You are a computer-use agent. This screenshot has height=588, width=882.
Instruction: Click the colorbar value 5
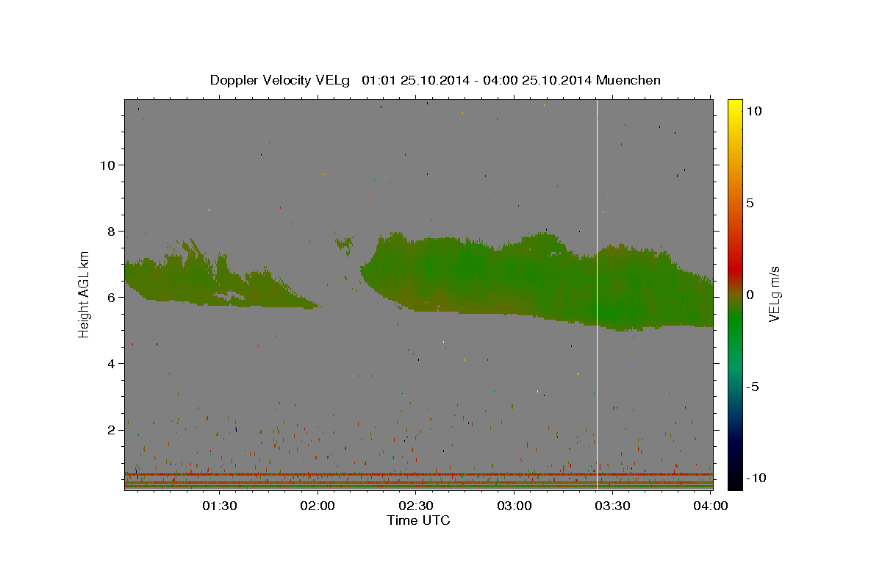click(750, 203)
